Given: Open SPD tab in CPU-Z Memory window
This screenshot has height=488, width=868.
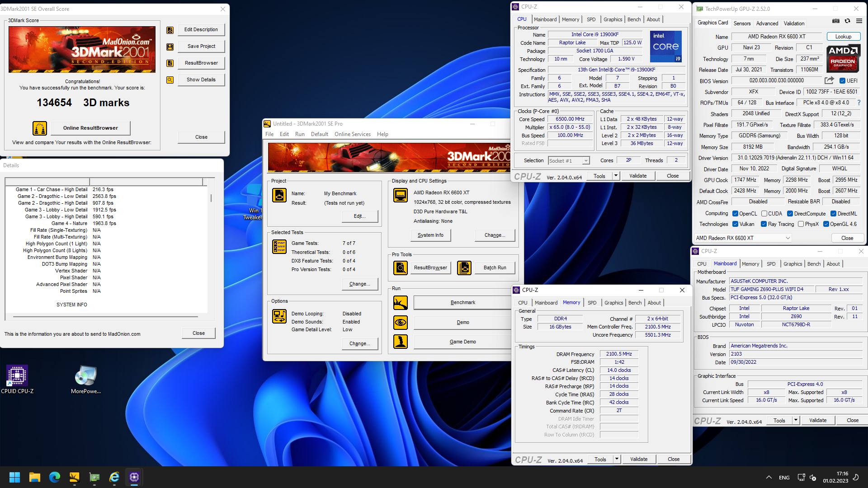Looking at the screenshot, I should pyautogui.click(x=592, y=303).
